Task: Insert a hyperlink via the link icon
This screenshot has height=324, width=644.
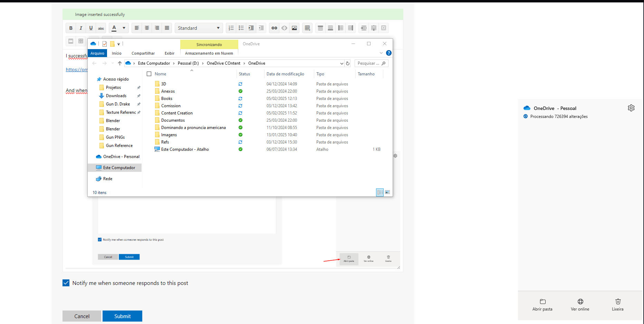Action: pos(274,28)
